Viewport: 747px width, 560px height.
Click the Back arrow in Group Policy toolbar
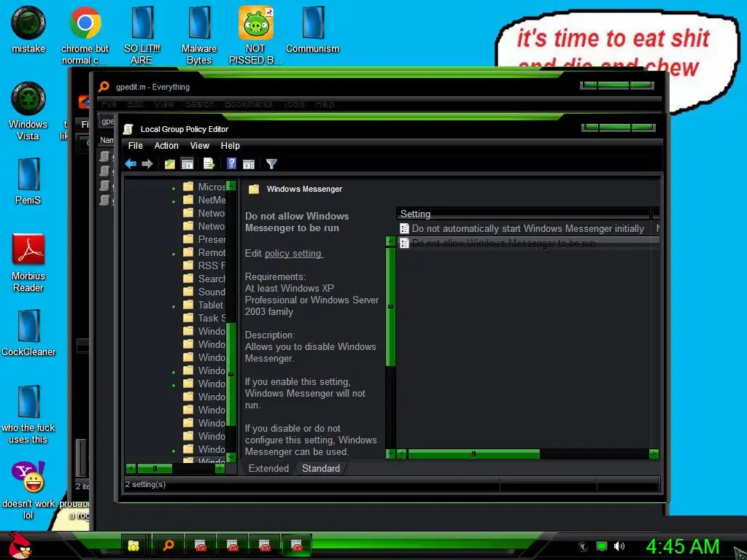(x=131, y=164)
